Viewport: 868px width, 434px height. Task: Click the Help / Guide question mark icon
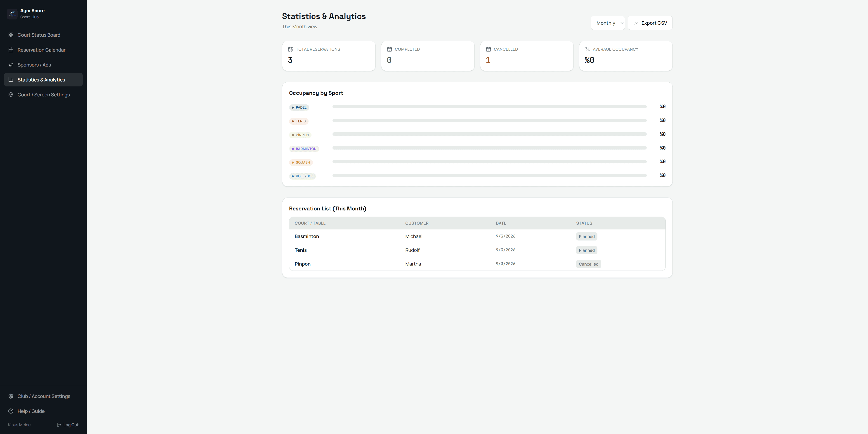[x=11, y=411]
